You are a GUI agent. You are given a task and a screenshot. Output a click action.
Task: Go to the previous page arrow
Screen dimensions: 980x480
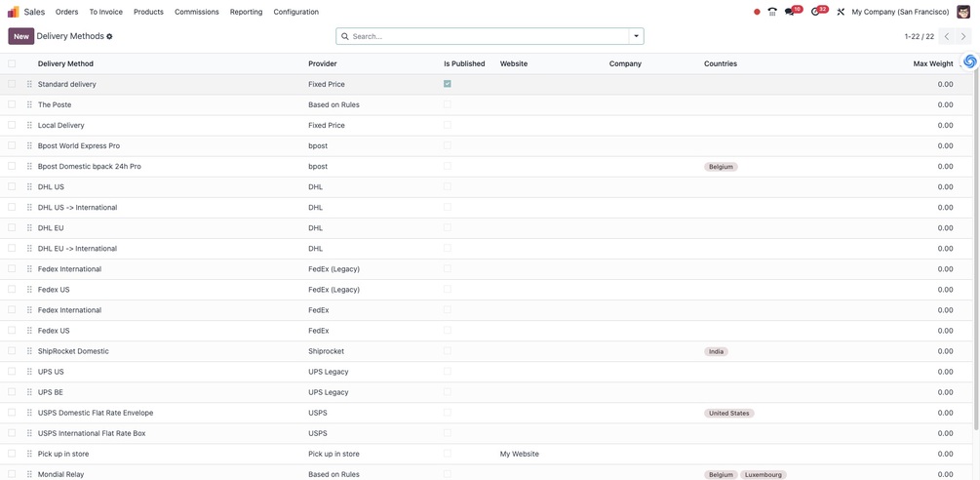[x=947, y=36]
